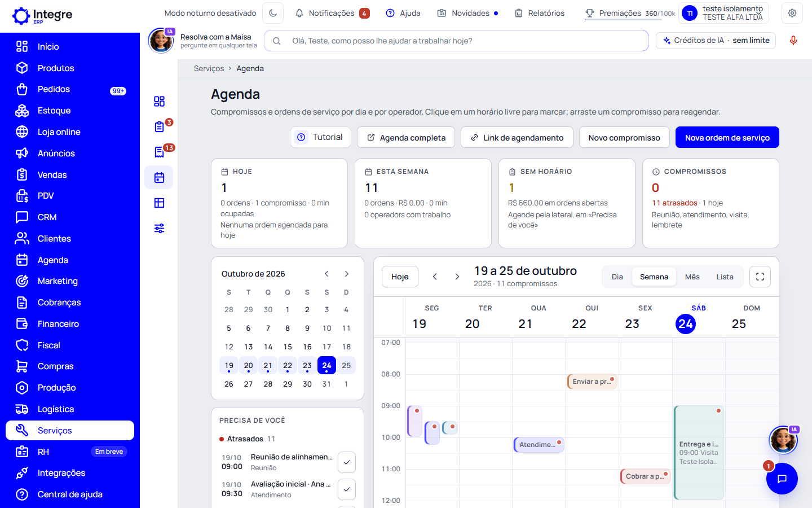
Task: Mark Avaliação inicial as done
Action: click(x=347, y=489)
